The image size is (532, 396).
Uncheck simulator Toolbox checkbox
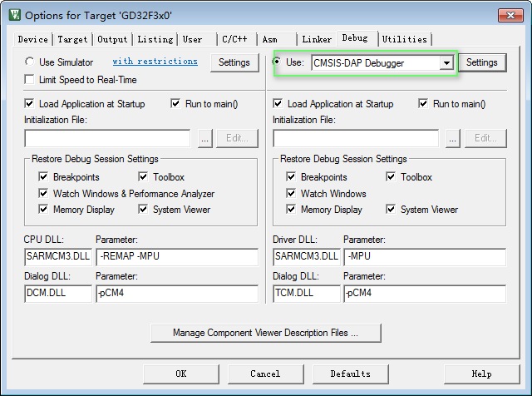point(143,176)
